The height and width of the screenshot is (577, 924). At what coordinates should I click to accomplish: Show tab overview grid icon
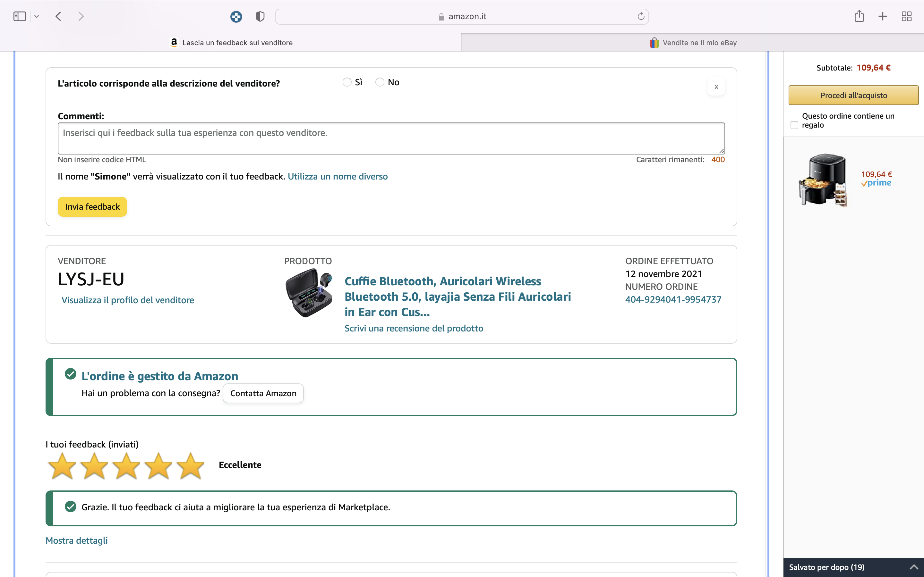pyautogui.click(x=906, y=16)
